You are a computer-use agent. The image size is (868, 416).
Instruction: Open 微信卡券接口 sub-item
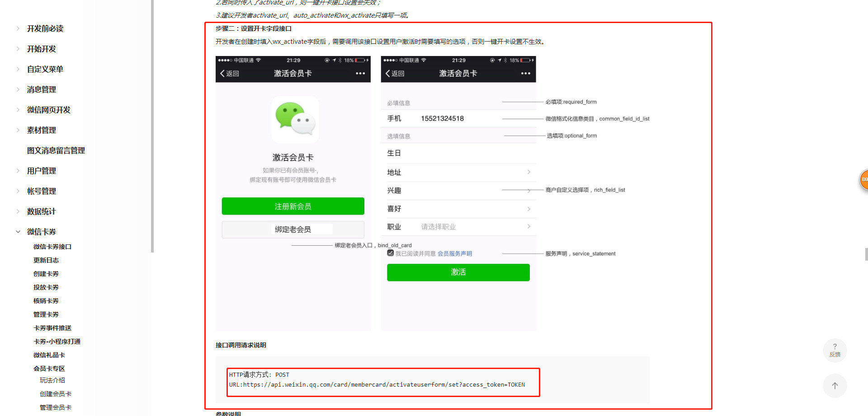coord(52,247)
